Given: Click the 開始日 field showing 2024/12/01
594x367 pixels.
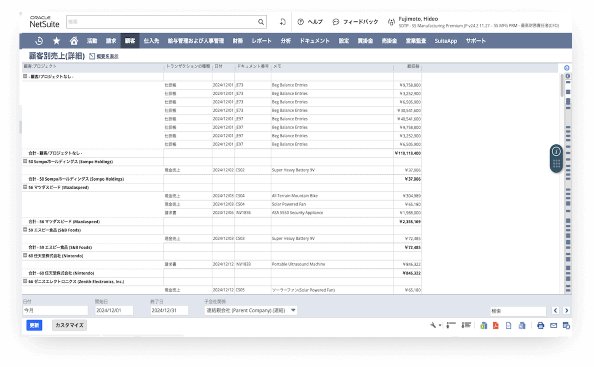Looking at the screenshot, I should click(114, 310).
